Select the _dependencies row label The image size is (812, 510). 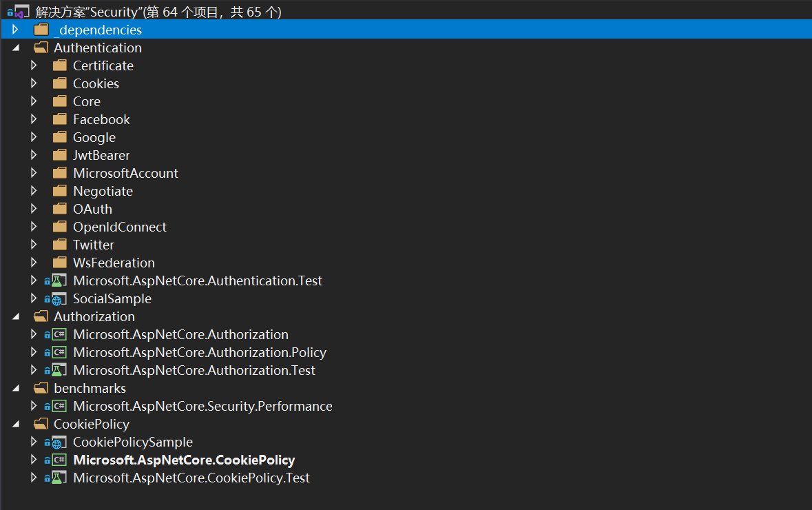pyautogui.click(x=98, y=30)
